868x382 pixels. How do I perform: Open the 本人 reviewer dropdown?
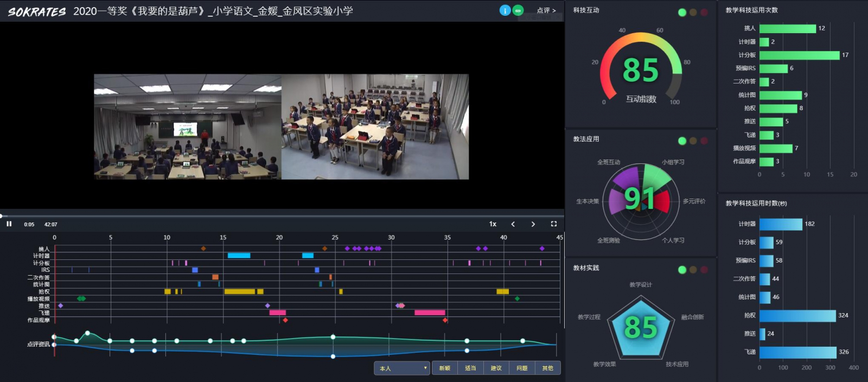point(401,368)
